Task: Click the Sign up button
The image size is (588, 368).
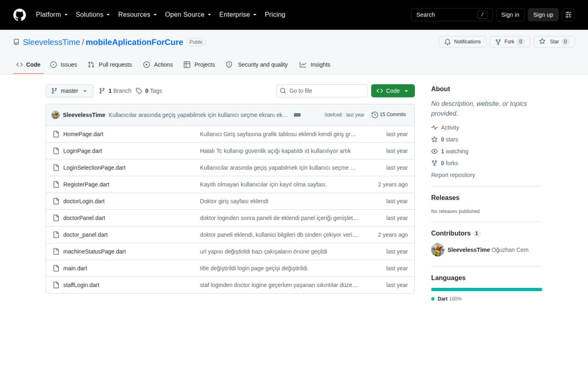Action: [543, 15]
